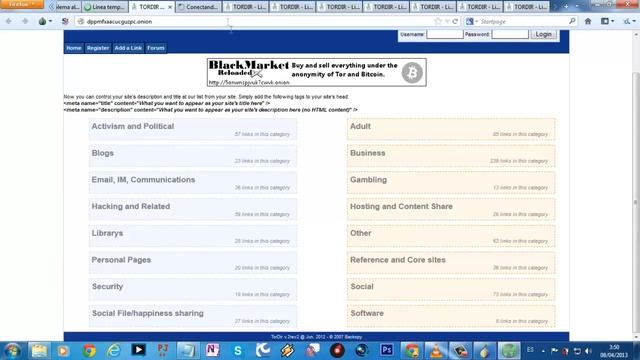Click the search magnifier icon
Image resolution: width=640 pixels, height=360 pixels.
tap(572, 21)
